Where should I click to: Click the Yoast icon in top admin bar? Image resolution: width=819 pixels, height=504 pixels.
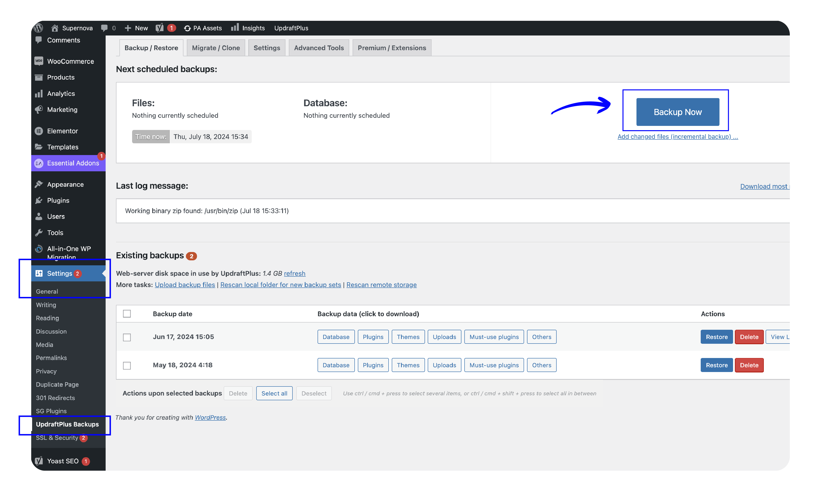[x=160, y=28]
